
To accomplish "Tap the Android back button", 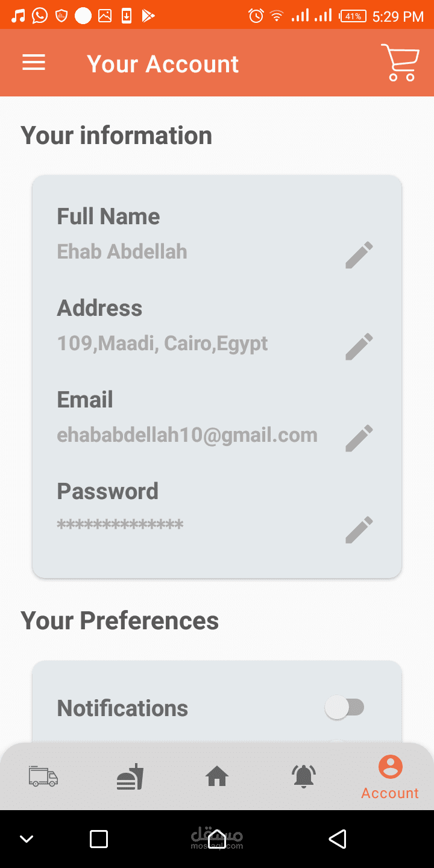I will (338, 839).
